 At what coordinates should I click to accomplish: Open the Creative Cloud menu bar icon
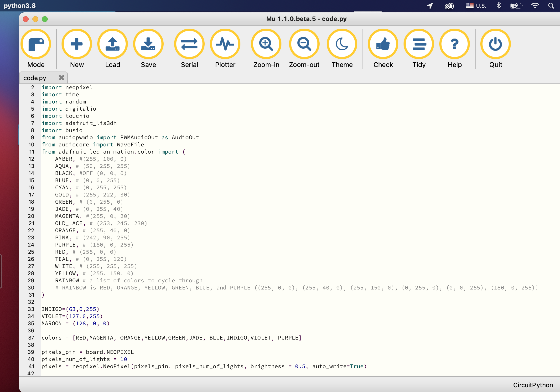(449, 6)
